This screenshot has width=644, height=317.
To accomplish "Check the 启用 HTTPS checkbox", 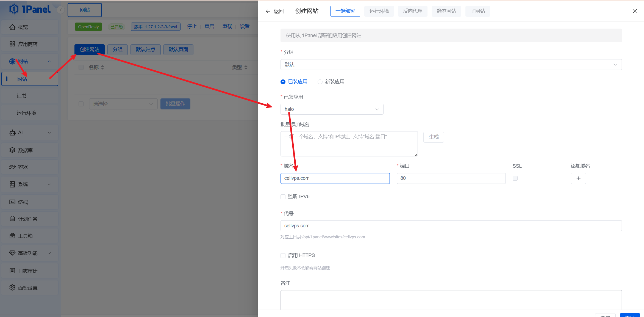I will click(x=283, y=256).
